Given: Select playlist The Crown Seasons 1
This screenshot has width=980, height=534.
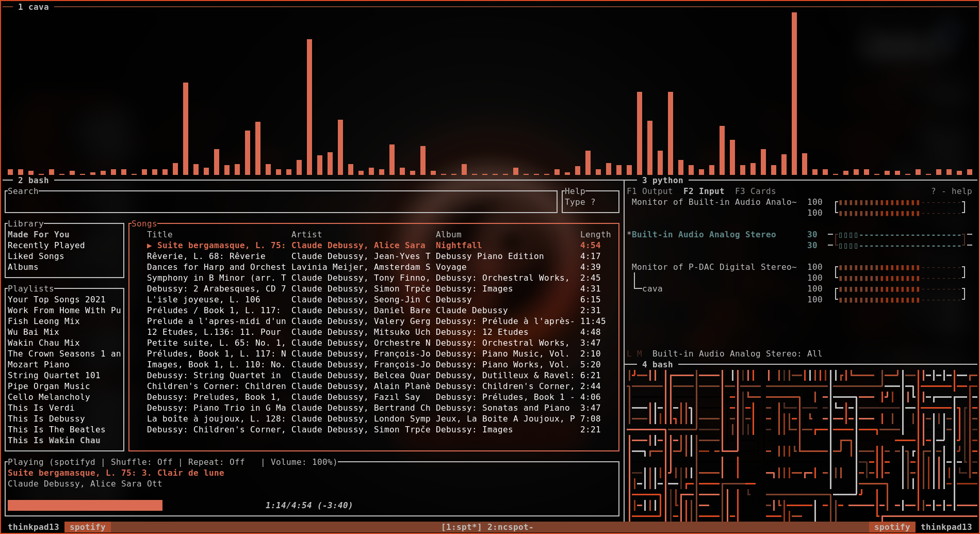Looking at the screenshot, I should click(x=64, y=354).
